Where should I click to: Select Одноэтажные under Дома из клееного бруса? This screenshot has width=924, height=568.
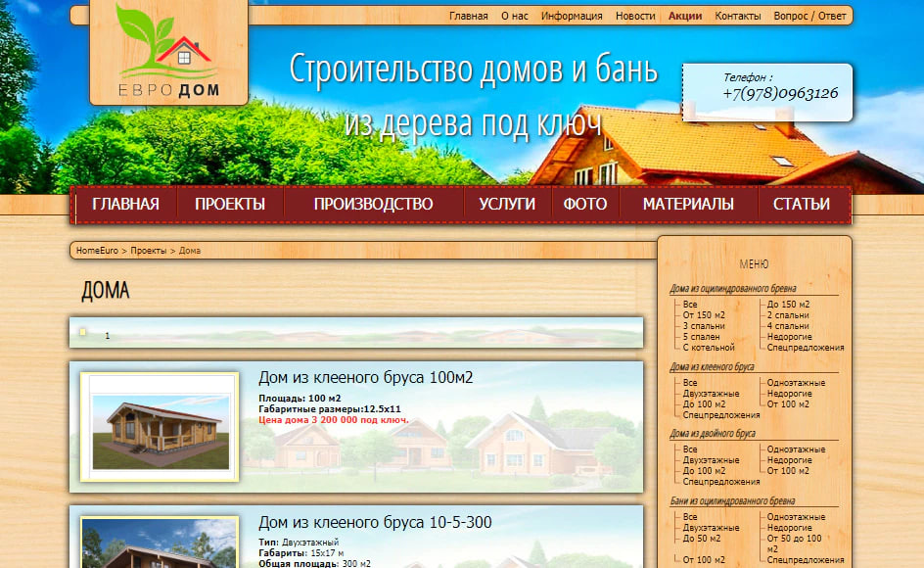pos(796,383)
